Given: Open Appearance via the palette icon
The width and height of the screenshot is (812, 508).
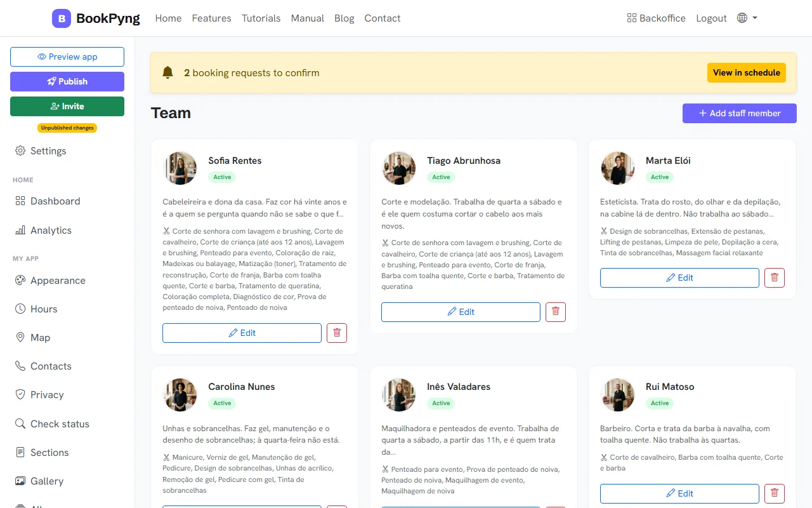Looking at the screenshot, I should click(20, 280).
